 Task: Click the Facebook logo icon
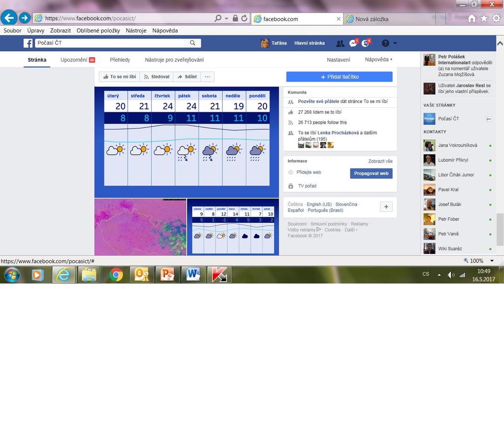28,43
